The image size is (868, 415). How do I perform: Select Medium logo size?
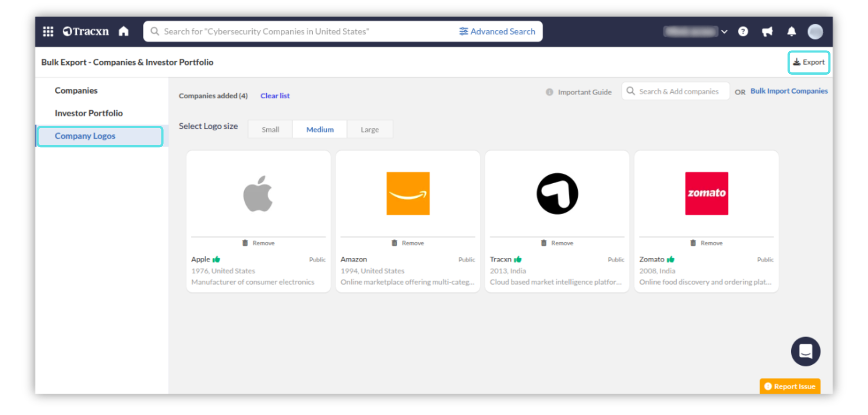(320, 129)
